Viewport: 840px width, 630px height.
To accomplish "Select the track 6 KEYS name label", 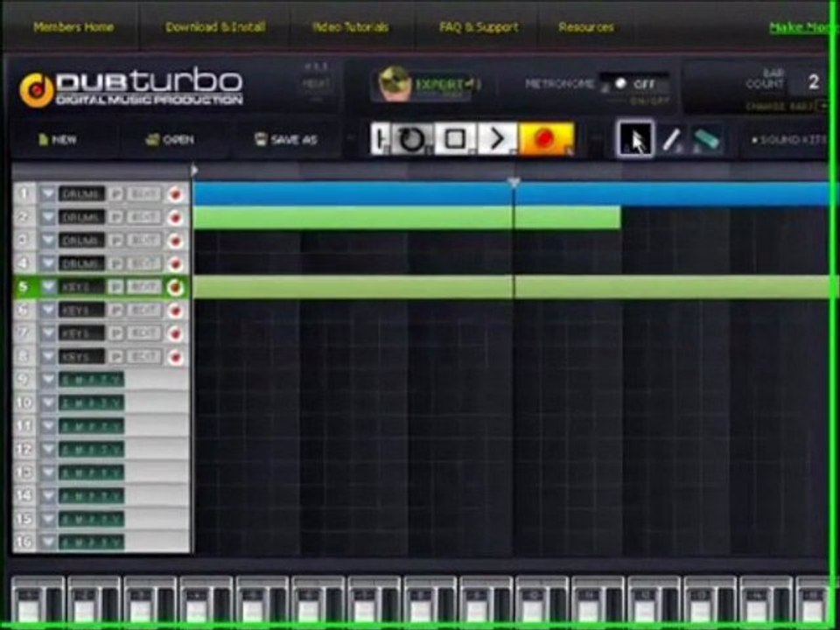I will click(x=81, y=310).
